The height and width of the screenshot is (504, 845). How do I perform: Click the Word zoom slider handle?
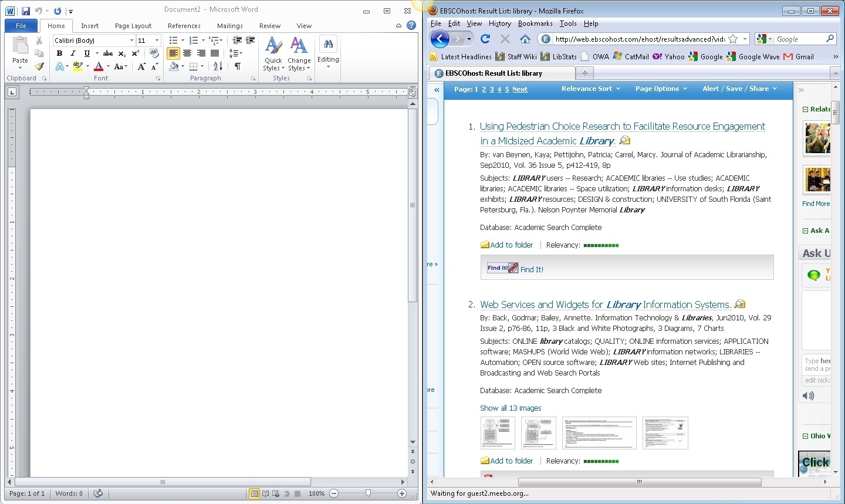coord(368,493)
